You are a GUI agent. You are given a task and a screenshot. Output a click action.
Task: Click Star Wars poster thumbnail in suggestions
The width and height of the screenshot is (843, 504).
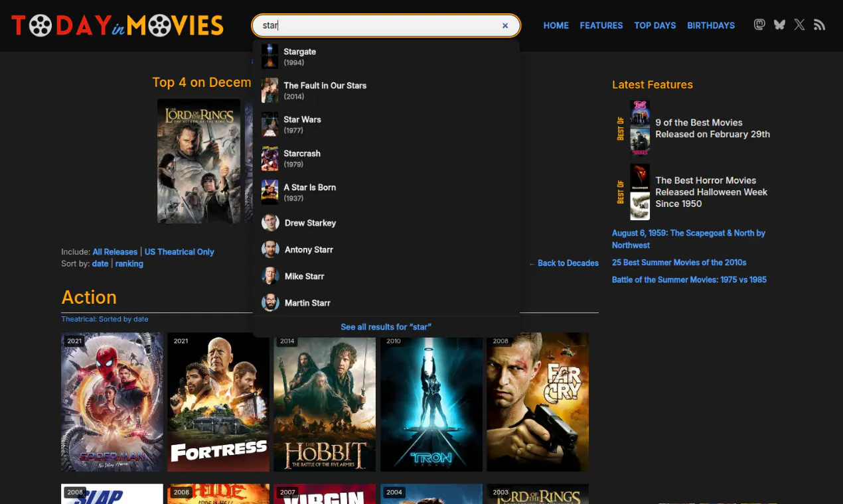click(x=269, y=124)
